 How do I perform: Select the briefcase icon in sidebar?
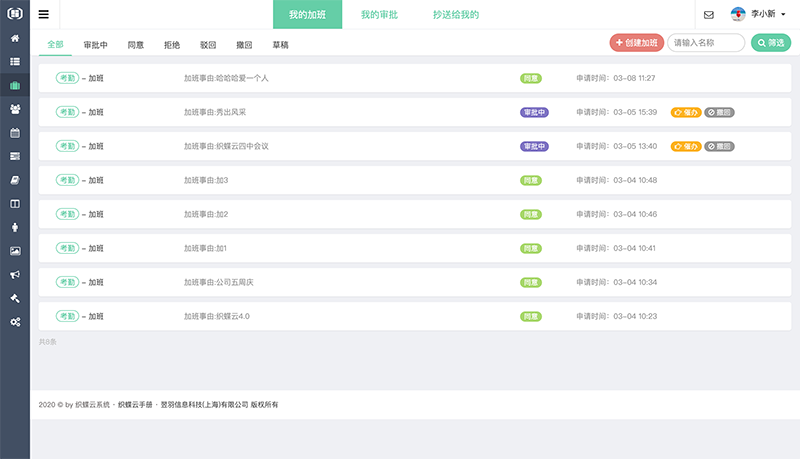(x=15, y=86)
